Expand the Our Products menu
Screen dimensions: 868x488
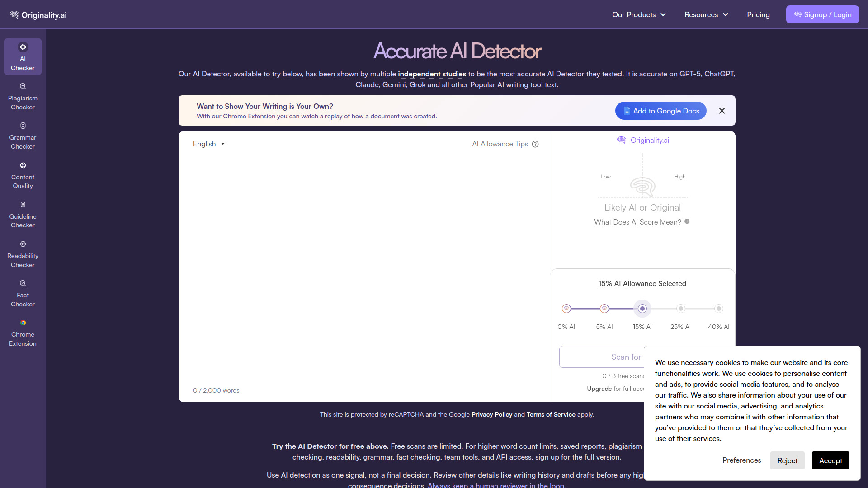click(639, 14)
